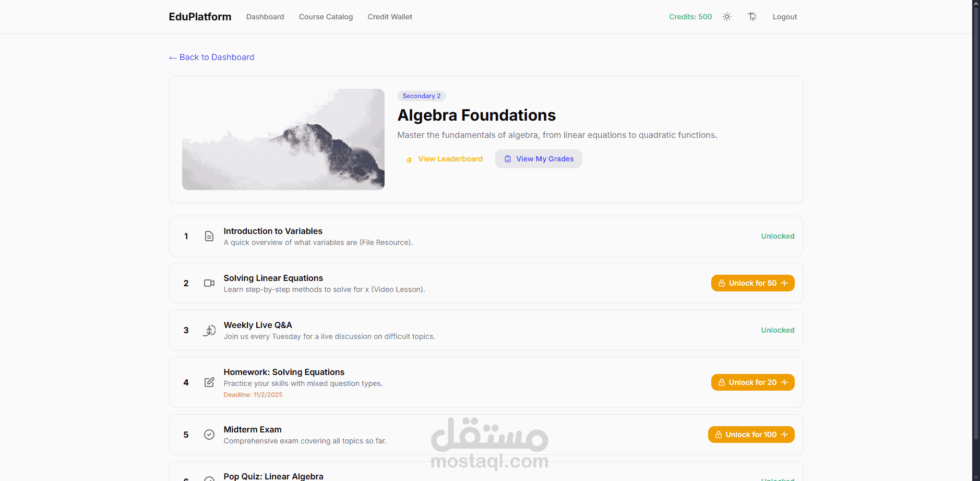This screenshot has width=980, height=481.
Task: Click the language switch icon in navbar
Action: click(752, 17)
